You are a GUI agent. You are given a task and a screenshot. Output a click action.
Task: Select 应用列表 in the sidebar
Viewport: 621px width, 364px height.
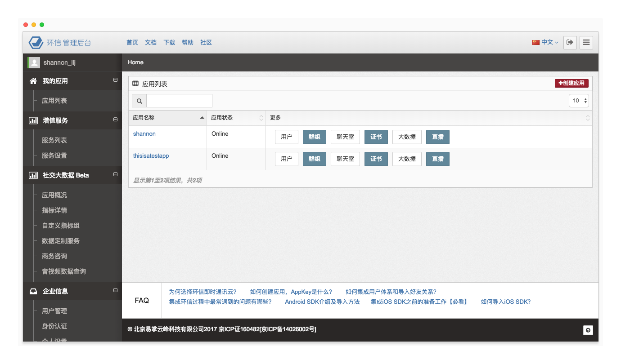tap(54, 101)
